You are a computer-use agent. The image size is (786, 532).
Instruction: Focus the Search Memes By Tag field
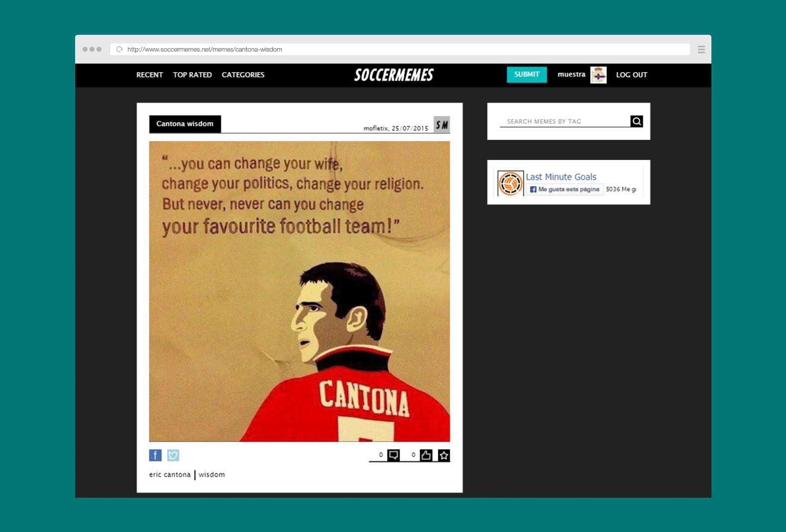[x=565, y=121]
